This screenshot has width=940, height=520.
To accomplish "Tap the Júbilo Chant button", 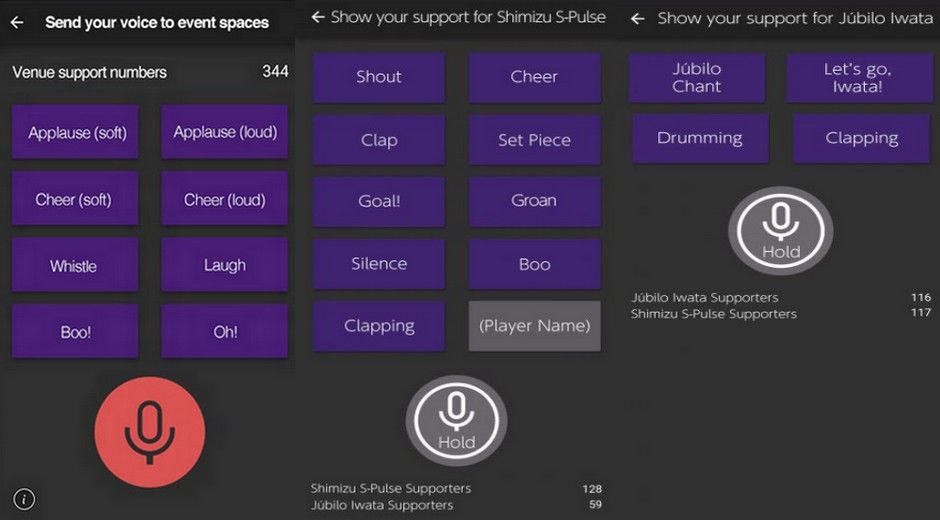I will tap(697, 78).
